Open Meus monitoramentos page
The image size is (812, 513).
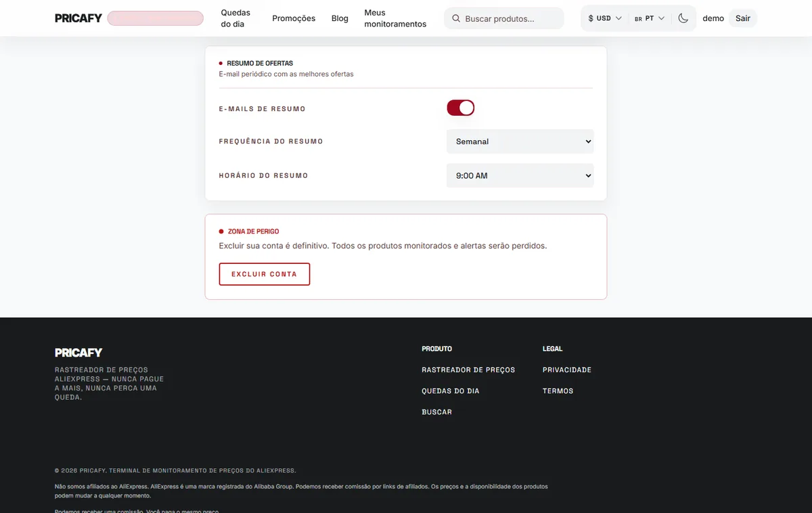(x=395, y=18)
